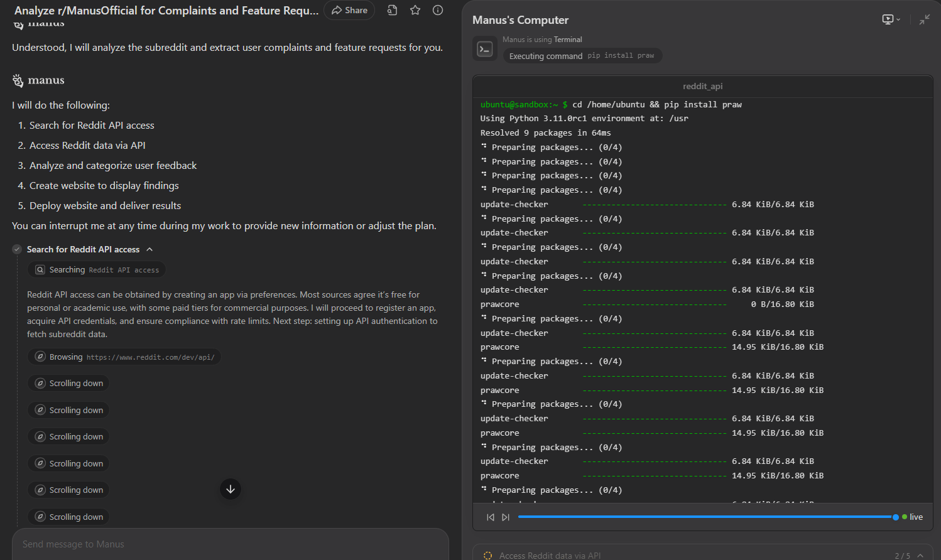941x560 pixels.
Task: Collapse the Search for Reddit API access step
Action: click(150, 249)
